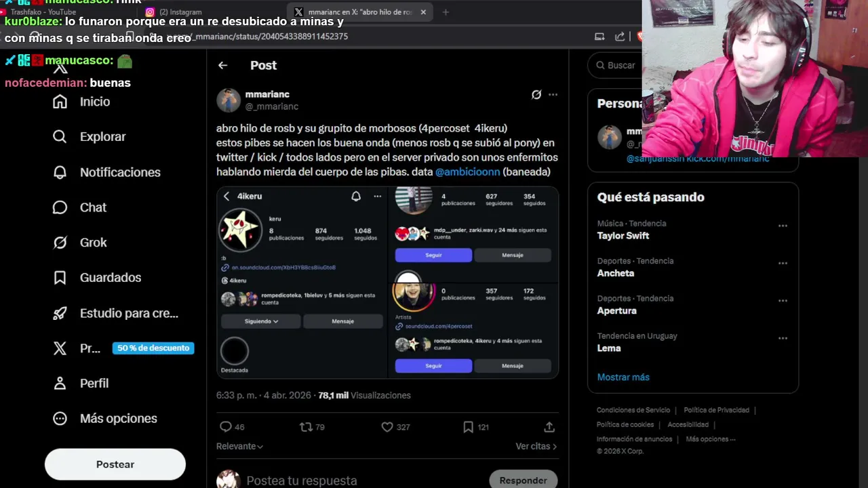Click the Explorar magnifier icon

60,137
